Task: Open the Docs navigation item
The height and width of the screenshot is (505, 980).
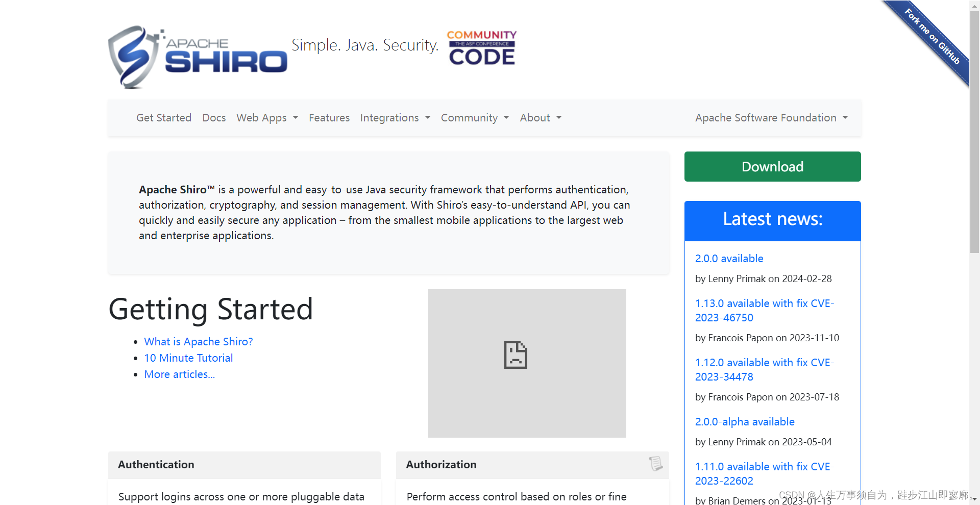Action: [x=214, y=117]
